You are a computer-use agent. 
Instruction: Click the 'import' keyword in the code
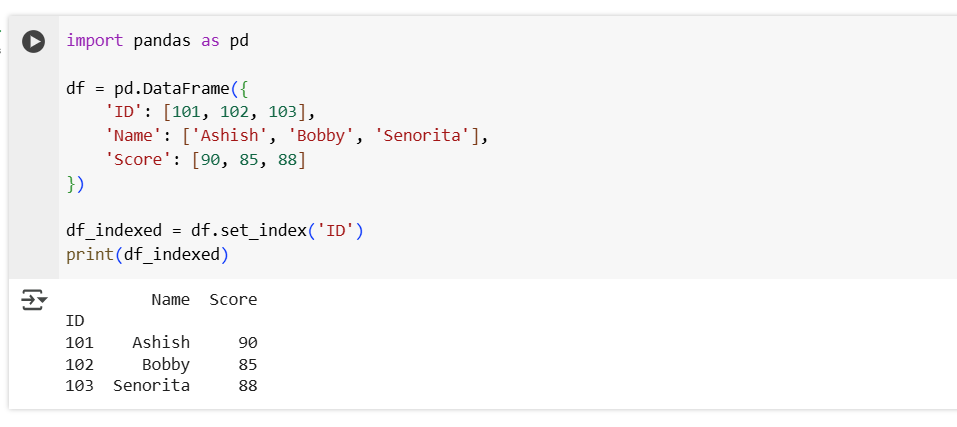94,41
